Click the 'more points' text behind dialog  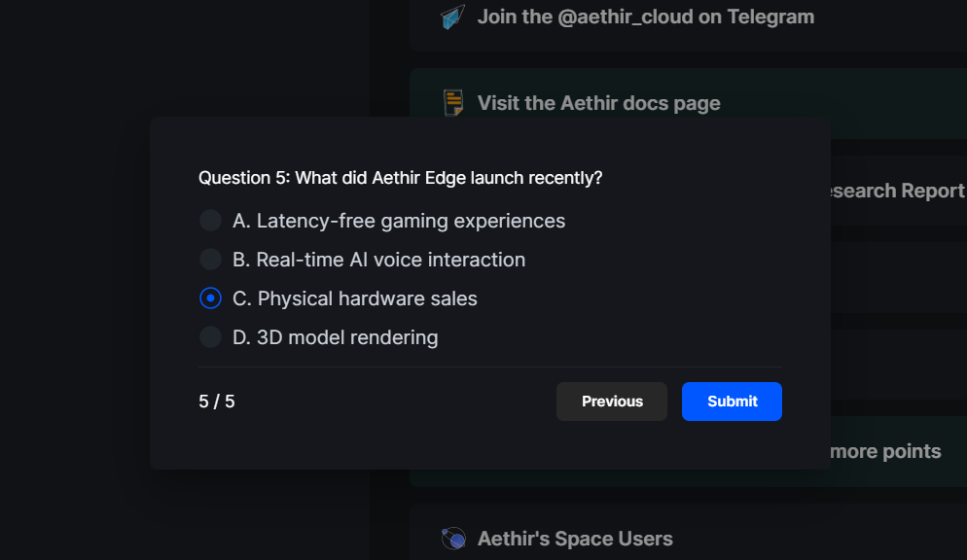point(885,451)
